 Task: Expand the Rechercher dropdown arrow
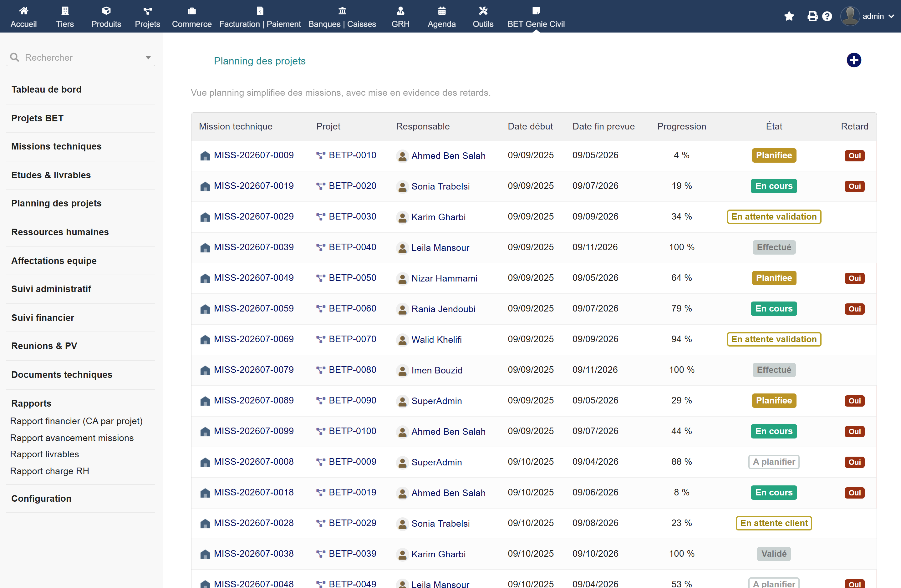pos(148,58)
